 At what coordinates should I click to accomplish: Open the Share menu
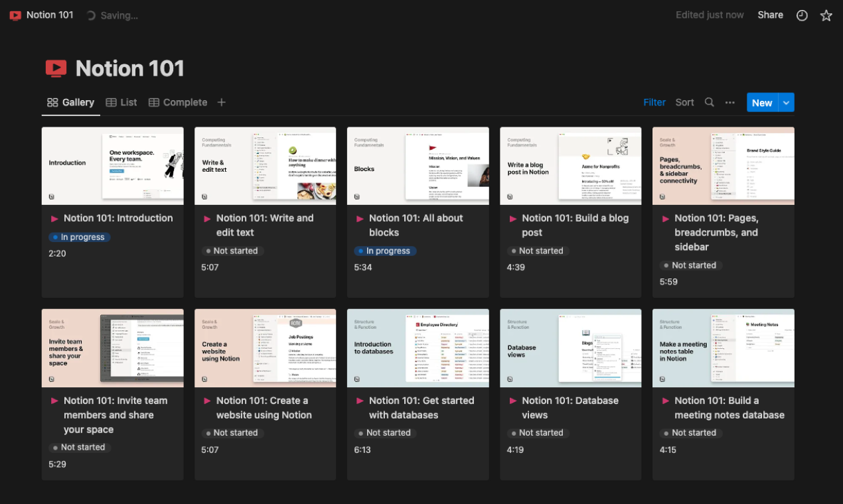pos(770,15)
